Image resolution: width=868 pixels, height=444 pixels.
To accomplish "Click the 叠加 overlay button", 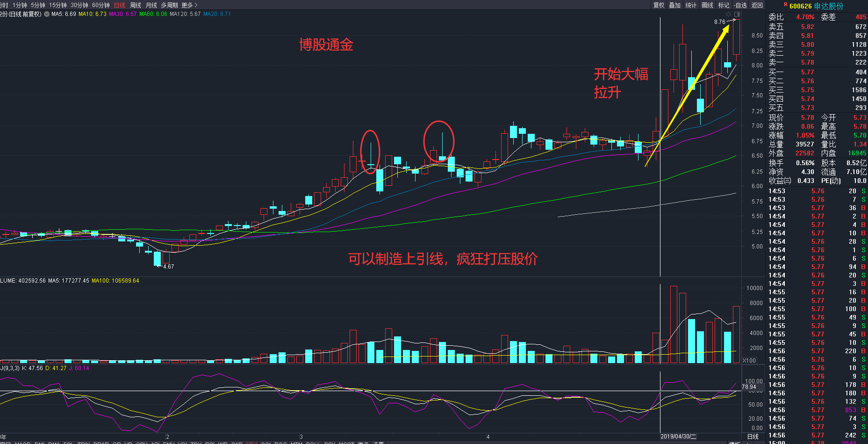I will tap(674, 5).
